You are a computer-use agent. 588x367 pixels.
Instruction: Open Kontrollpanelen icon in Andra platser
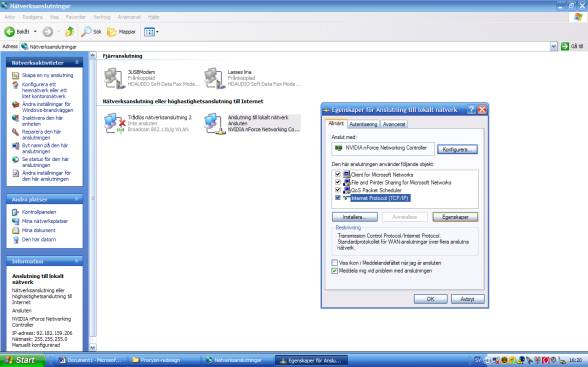tap(15, 212)
